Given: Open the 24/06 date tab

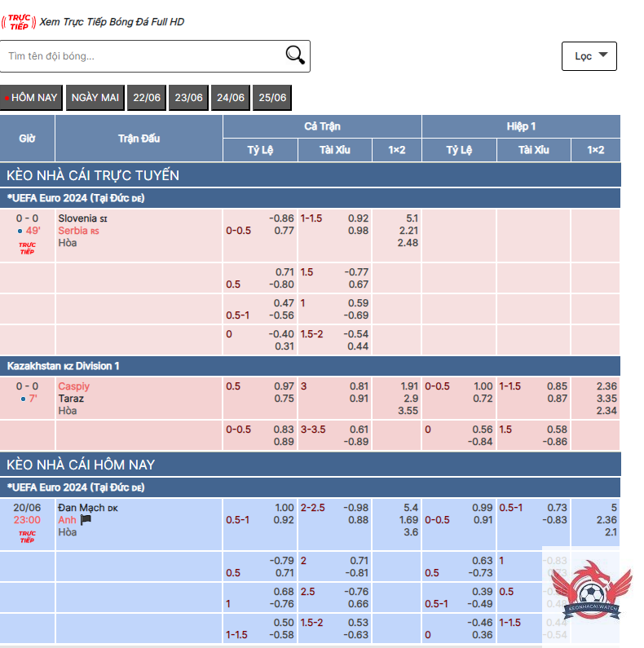Looking at the screenshot, I should pos(230,98).
